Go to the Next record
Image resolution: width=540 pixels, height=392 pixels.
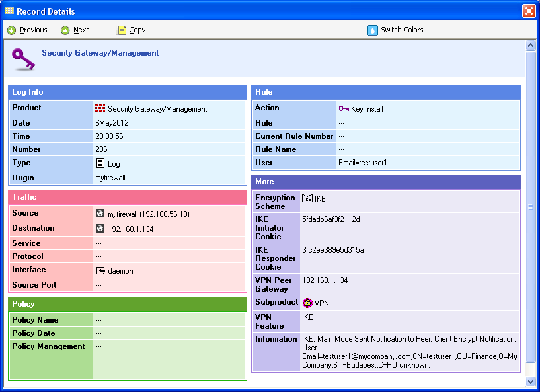pyautogui.click(x=81, y=30)
